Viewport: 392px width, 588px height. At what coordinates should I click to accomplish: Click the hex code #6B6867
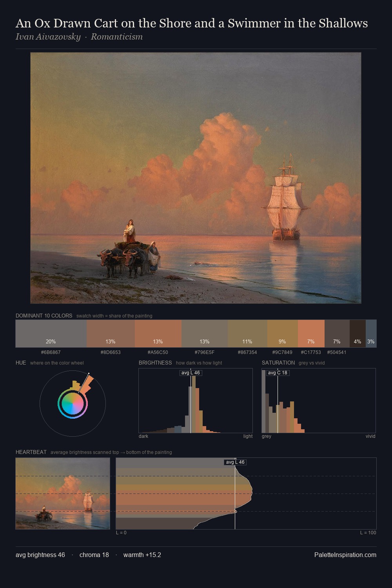51,352
